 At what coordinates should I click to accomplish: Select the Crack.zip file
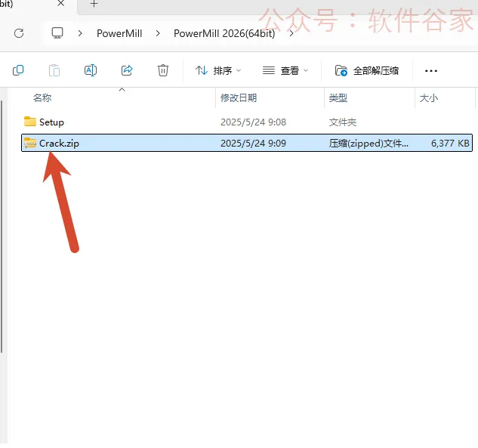(x=247, y=143)
